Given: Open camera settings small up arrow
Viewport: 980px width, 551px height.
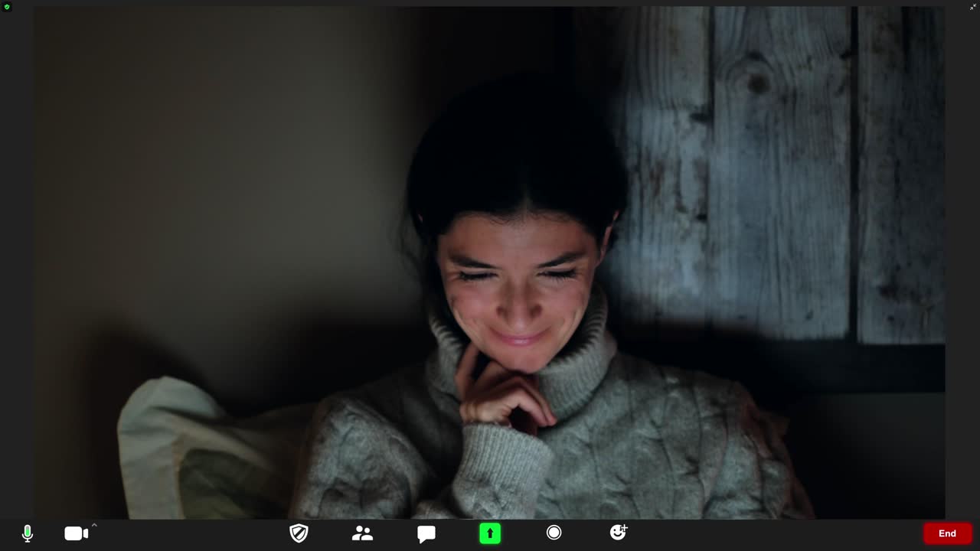Looking at the screenshot, I should pyautogui.click(x=94, y=525).
